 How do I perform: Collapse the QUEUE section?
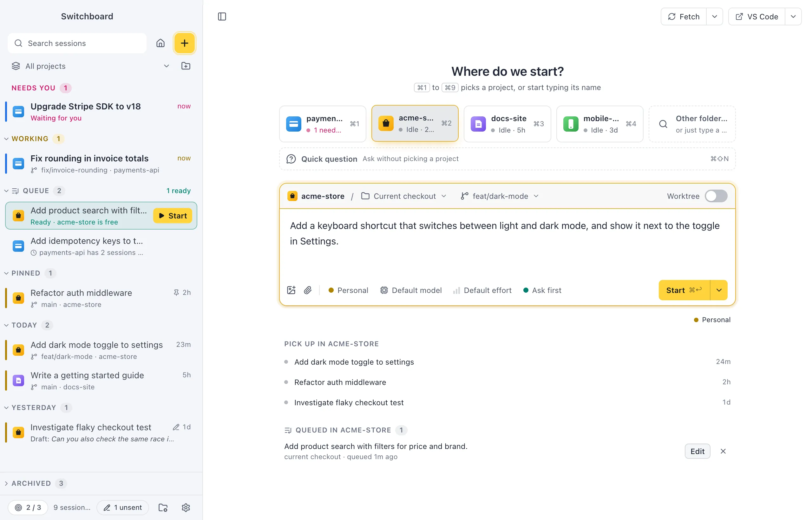click(6, 191)
